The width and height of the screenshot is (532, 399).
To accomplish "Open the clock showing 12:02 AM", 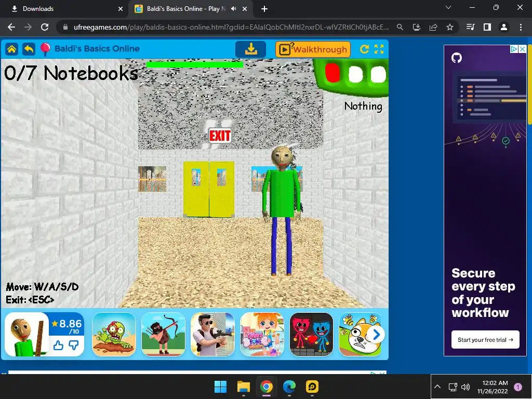I will click(493, 387).
